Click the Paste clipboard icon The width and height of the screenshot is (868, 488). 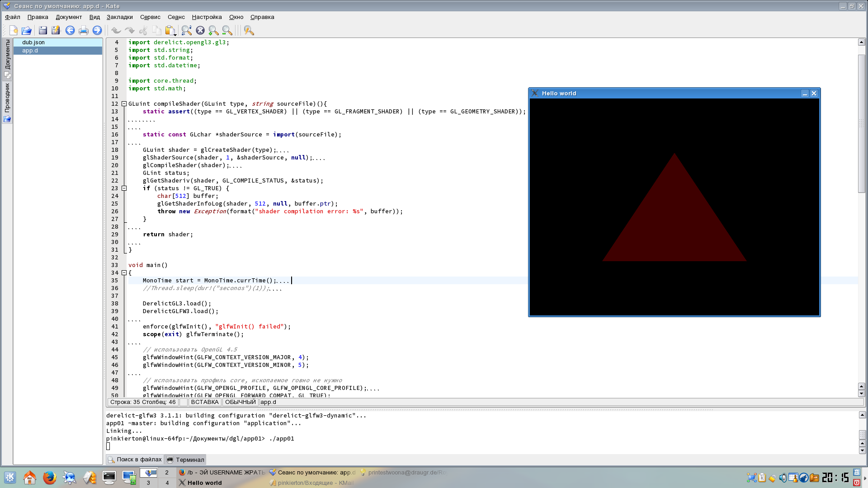170,30
